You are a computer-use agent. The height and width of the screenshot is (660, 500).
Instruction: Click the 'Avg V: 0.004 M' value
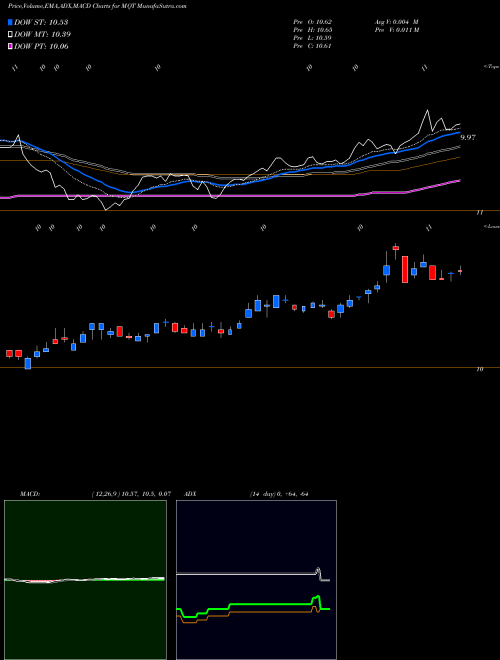396,22
